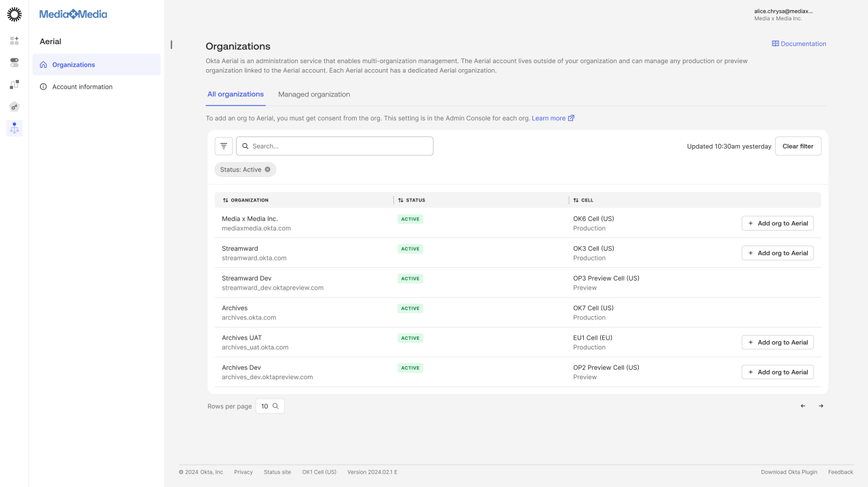The width and height of the screenshot is (868, 487).
Task: Open the Rows per page selector
Action: (x=269, y=406)
